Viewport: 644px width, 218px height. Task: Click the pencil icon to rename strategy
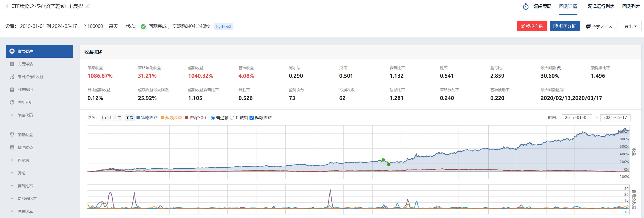pos(88,6)
